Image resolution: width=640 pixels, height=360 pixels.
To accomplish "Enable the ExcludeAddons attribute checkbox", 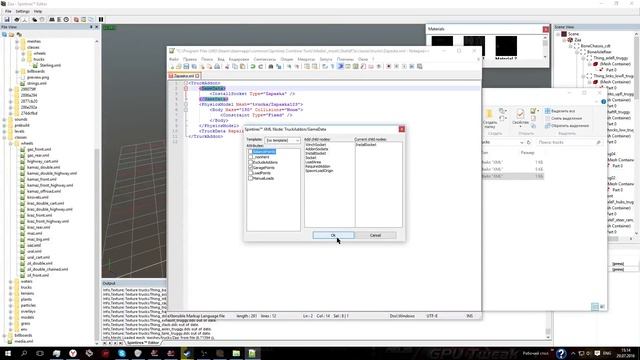I will click(x=251, y=162).
